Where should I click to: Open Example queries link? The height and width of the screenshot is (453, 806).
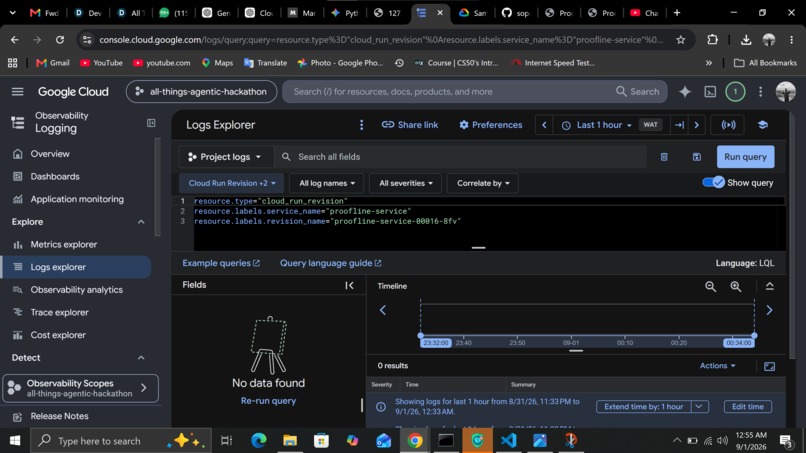221,263
